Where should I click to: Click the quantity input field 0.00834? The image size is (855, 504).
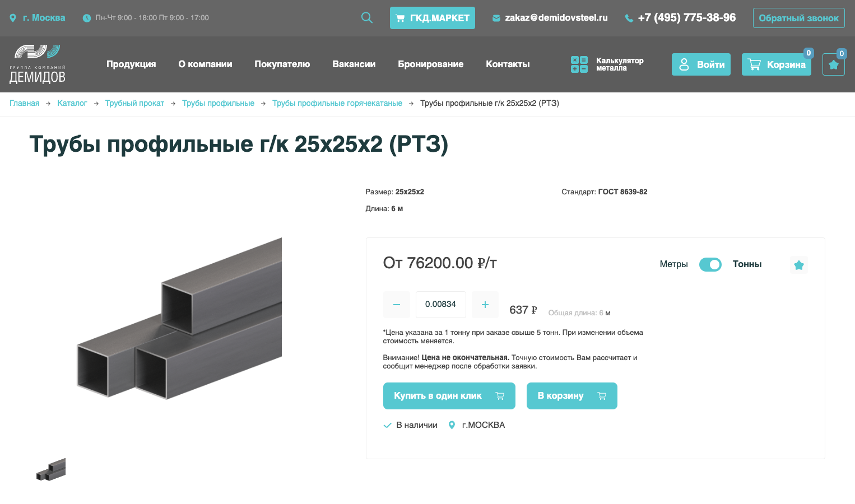tap(440, 305)
